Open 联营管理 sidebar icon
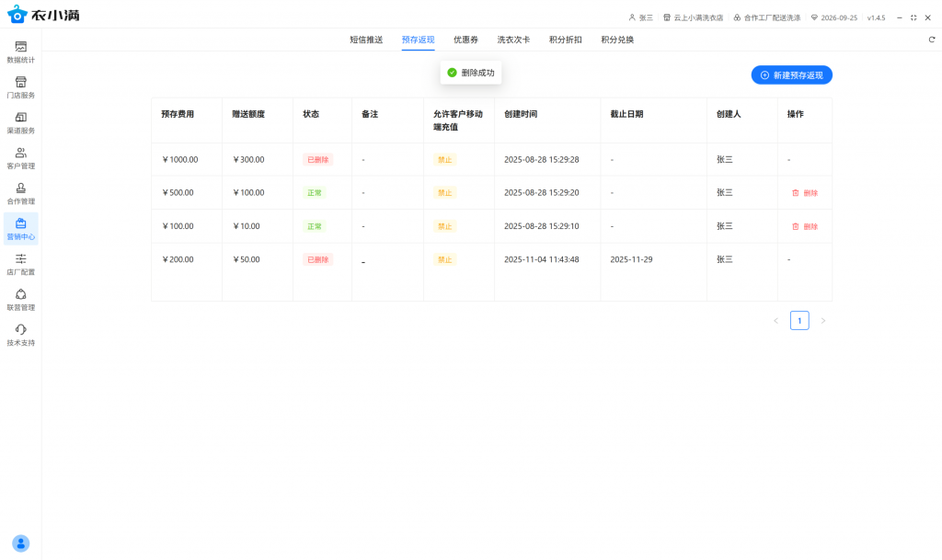Image resolution: width=942 pixels, height=560 pixels. pos(20,295)
